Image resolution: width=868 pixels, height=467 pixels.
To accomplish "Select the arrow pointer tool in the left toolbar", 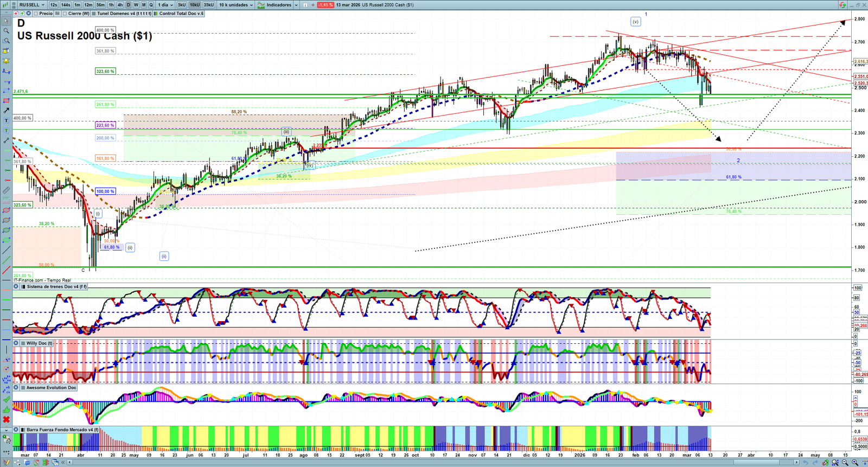I will pyautogui.click(x=7, y=21).
